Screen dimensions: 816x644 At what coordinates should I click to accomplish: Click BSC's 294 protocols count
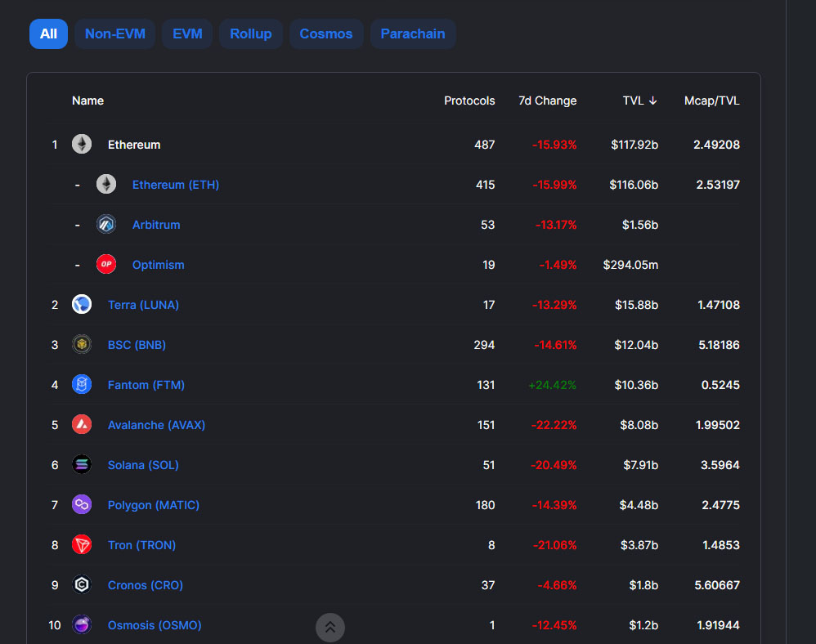(485, 345)
